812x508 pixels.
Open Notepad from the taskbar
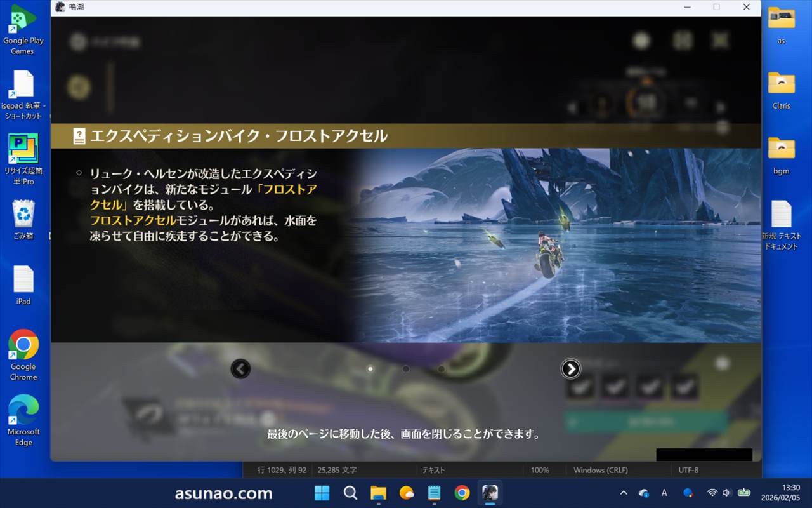point(435,493)
